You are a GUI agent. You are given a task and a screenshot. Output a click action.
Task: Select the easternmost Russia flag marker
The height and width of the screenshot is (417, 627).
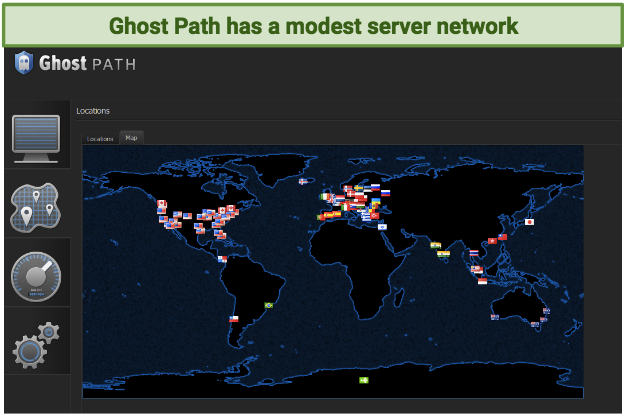385,193
